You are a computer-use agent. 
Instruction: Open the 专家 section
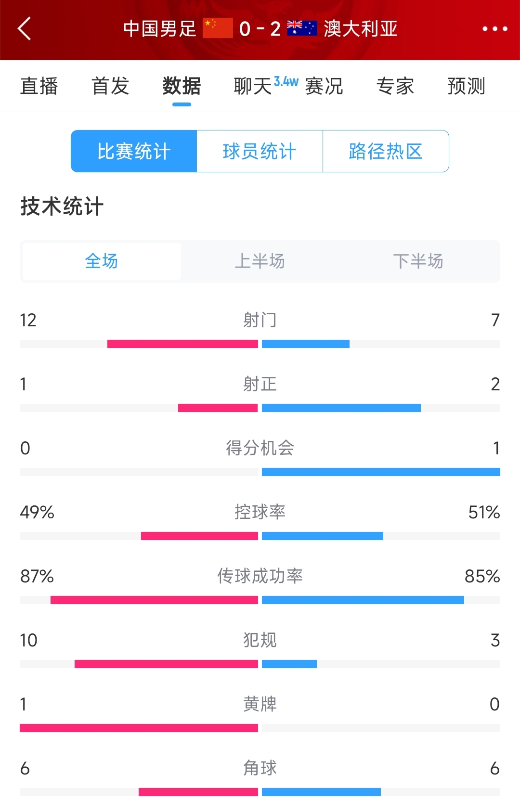(396, 86)
